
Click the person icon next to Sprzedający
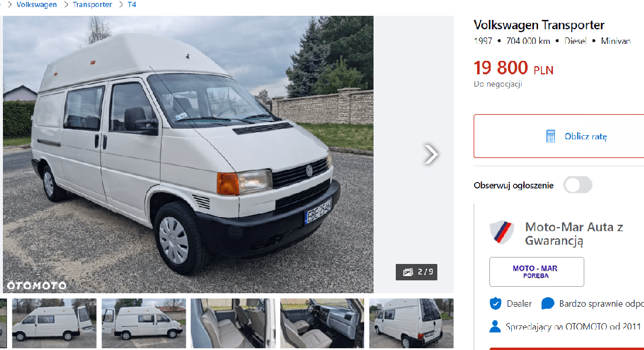pos(495,327)
